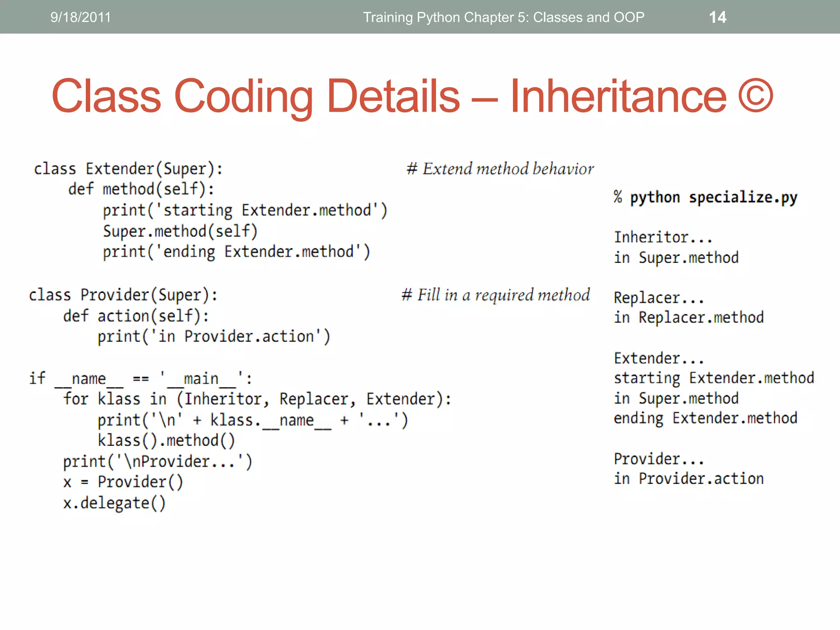Click line 'klass().method()'
Viewport: 840px width, 630px height.
point(166,441)
